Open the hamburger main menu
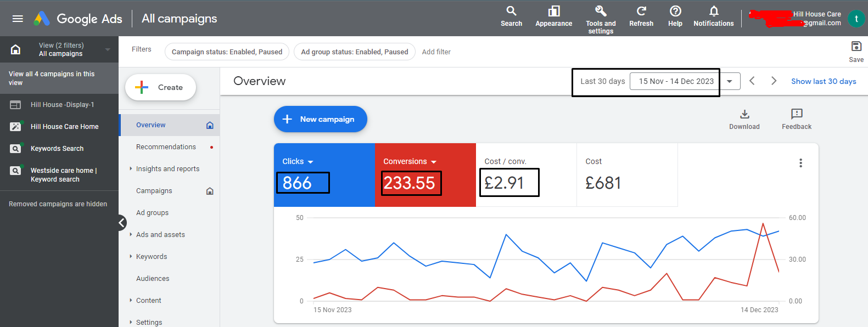This screenshot has width=868, height=327. (18, 19)
